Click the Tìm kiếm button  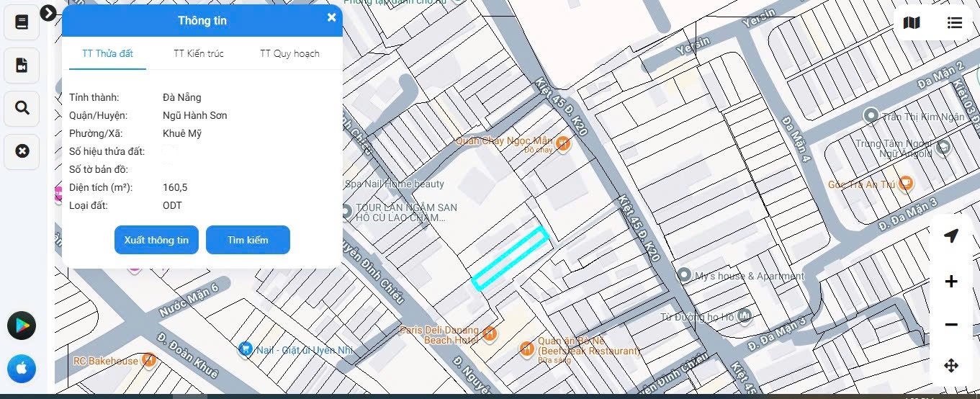(248, 240)
